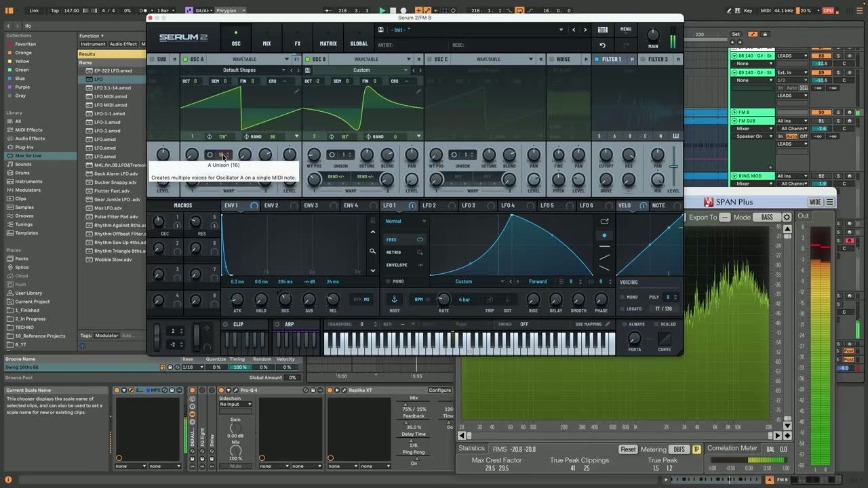This screenshot has width=868, height=488.
Task: Click the Ableton record button
Action: click(x=404, y=11)
